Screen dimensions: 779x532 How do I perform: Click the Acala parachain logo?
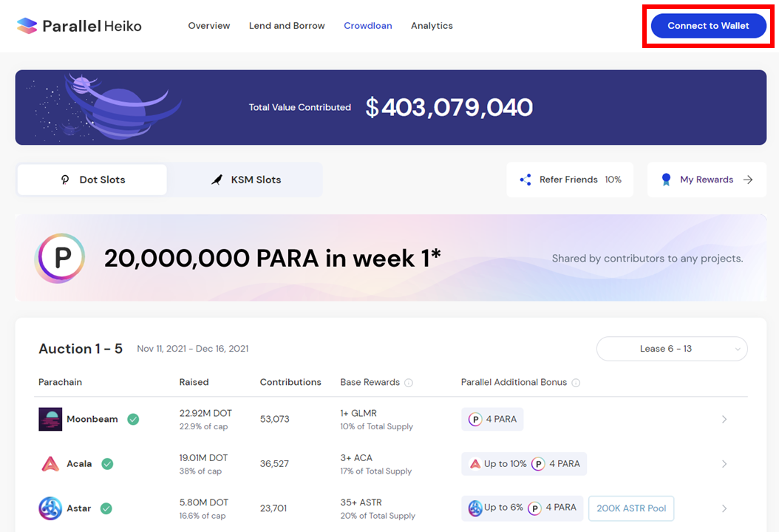[50, 464]
